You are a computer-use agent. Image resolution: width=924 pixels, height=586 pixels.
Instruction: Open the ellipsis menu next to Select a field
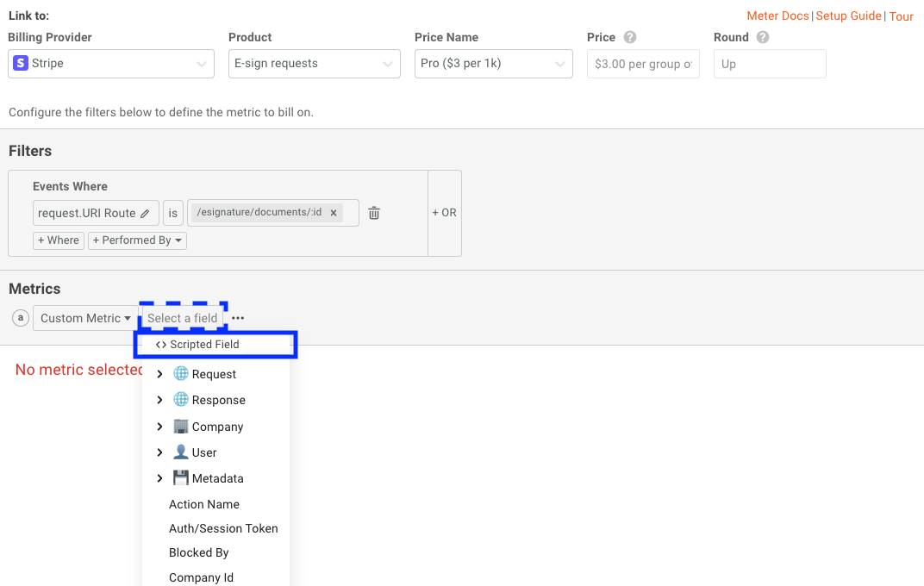238,317
